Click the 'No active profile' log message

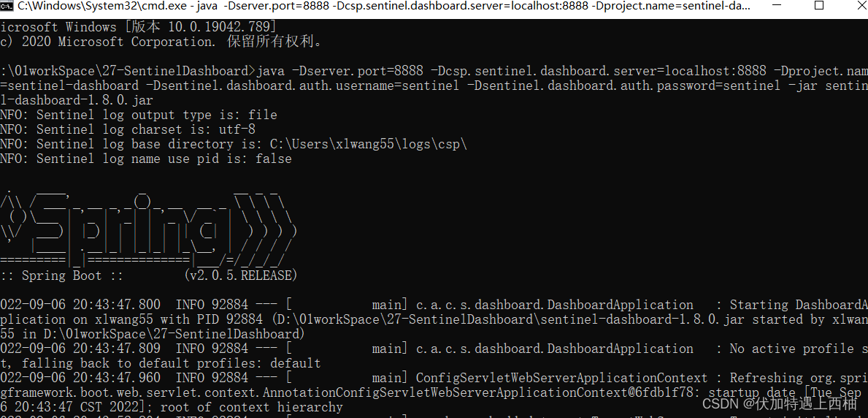[x=799, y=349]
